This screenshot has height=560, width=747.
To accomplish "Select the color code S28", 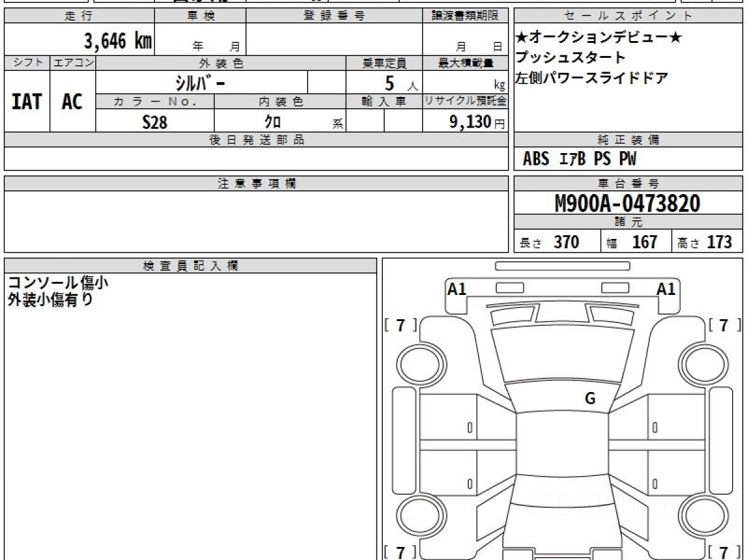I will (x=155, y=122).
